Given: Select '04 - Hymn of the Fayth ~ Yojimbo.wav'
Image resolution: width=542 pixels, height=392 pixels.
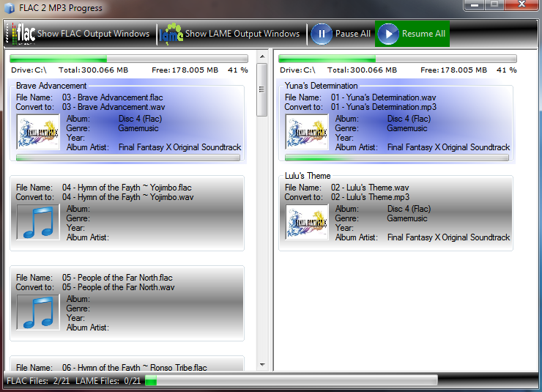Looking at the screenshot, I should (x=127, y=197).
